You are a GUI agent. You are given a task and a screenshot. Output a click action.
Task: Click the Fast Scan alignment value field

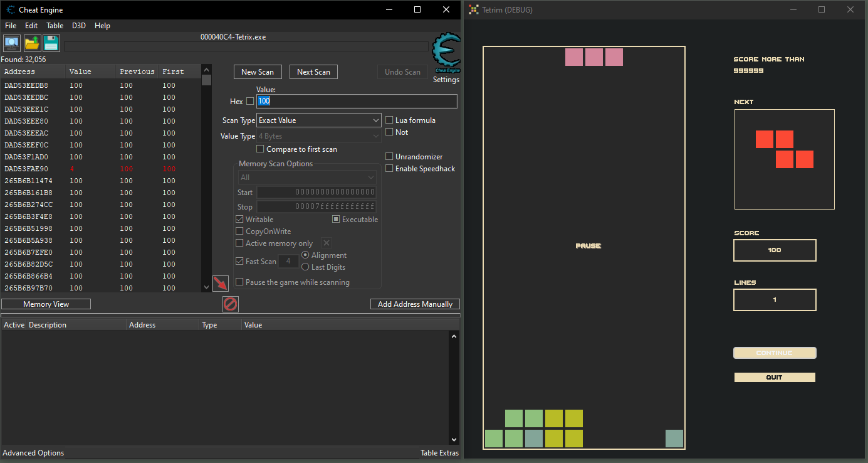[288, 261]
